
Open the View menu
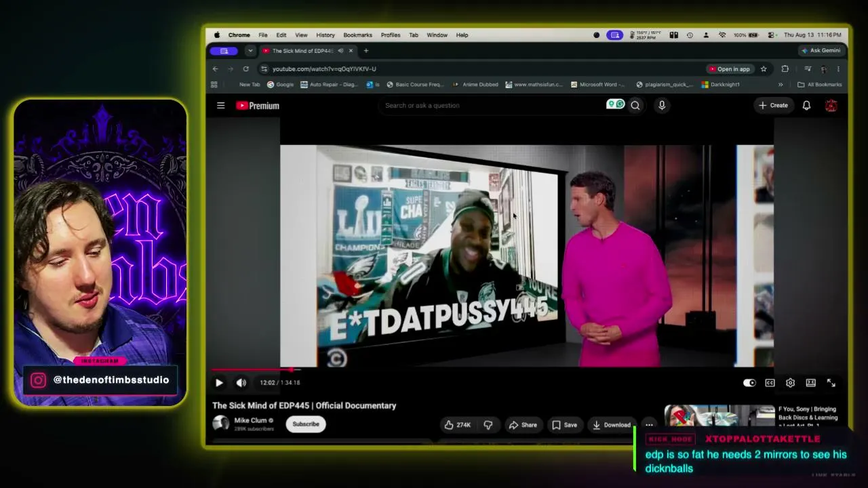coord(301,35)
